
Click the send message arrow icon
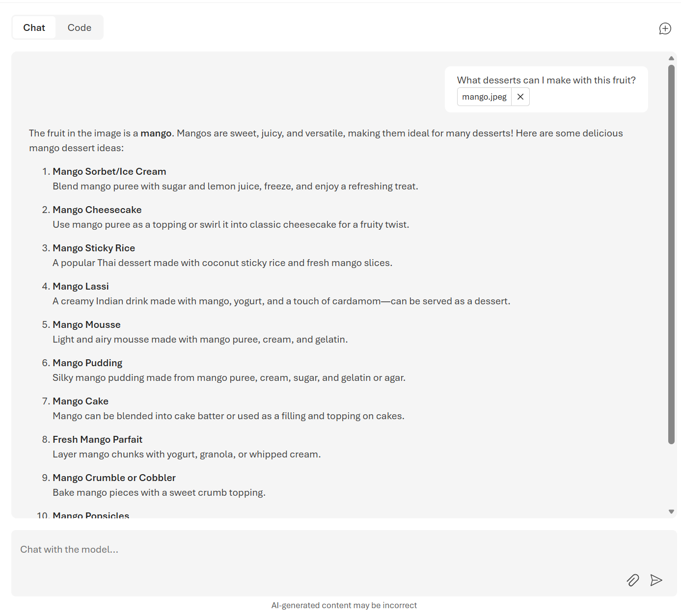pyautogui.click(x=657, y=580)
